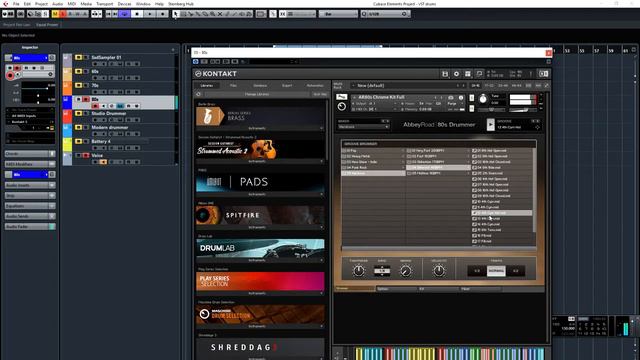Screen dimensions: 640x360
Task: Toggle mute on SedSampler 01 track
Action: (78, 58)
